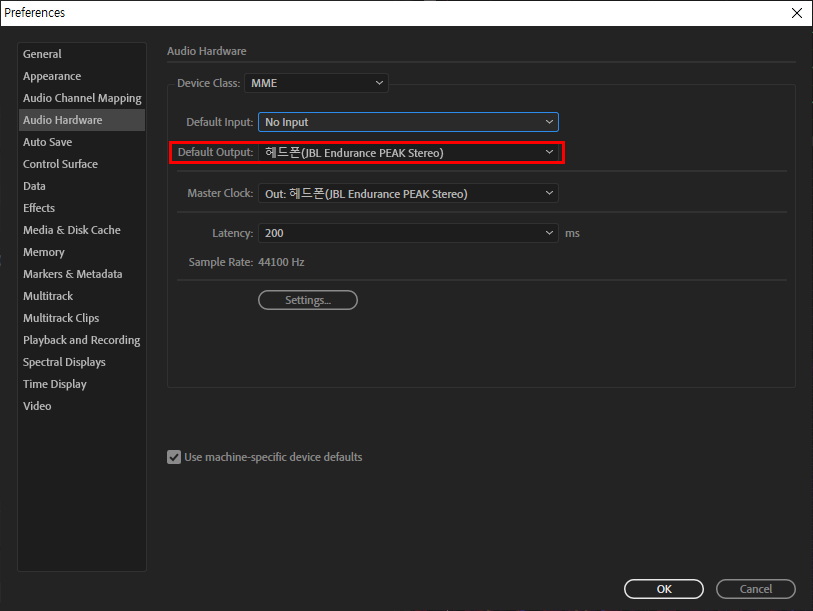813x611 pixels.
Task: Open Spectral Displays preferences
Action: [81, 362]
